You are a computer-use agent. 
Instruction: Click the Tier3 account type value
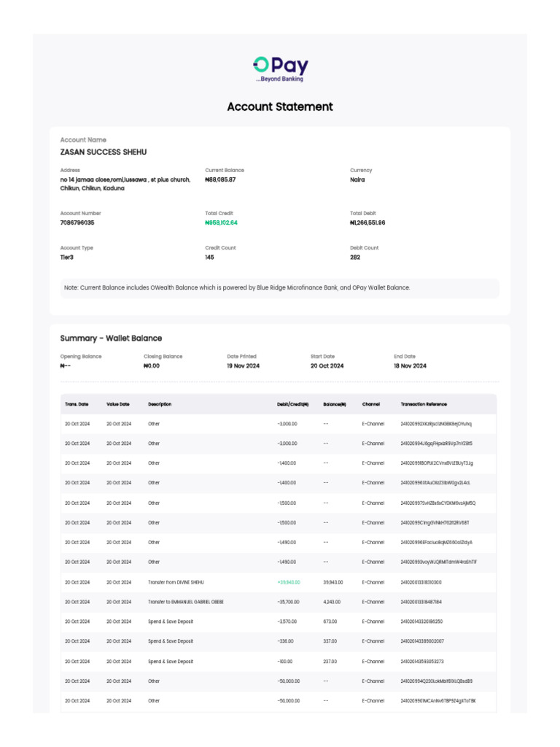(x=67, y=257)
